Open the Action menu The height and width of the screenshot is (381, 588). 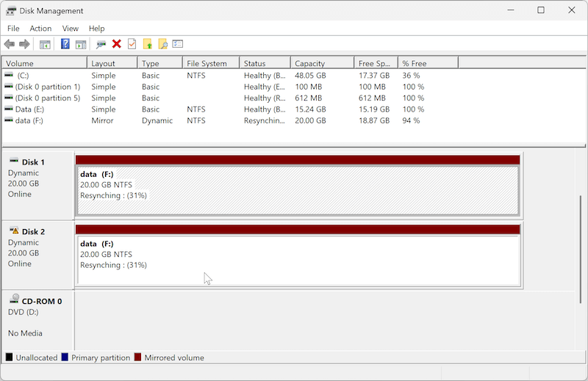coord(40,29)
